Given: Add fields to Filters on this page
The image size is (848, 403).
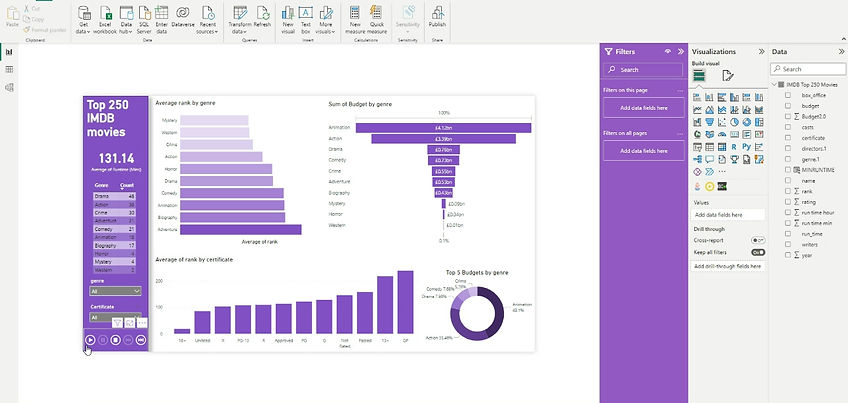Looking at the screenshot, I should click(x=644, y=108).
